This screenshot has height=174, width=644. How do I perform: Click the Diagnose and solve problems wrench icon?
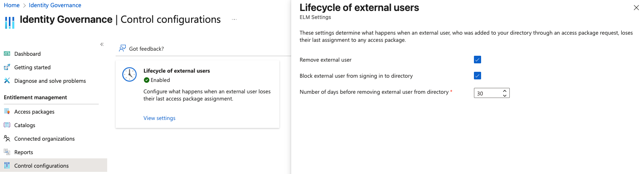pyautogui.click(x=7, y=81)
